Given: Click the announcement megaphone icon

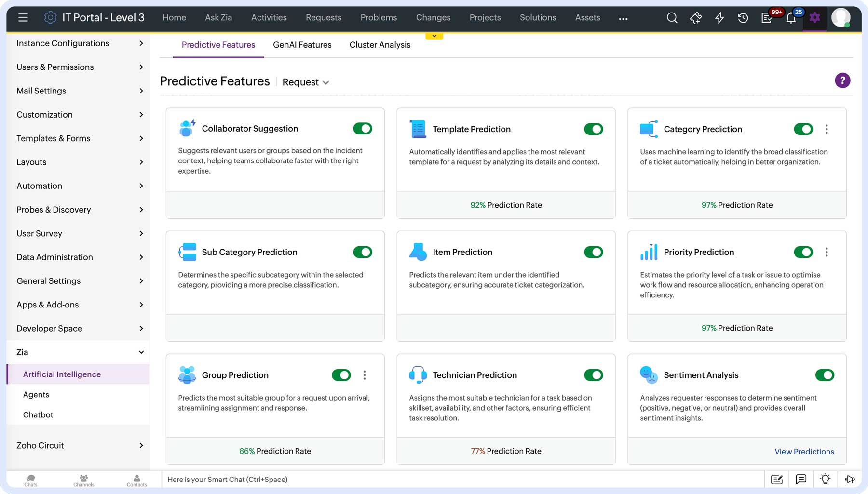Looking at the screenshot, I should point(850,479).
